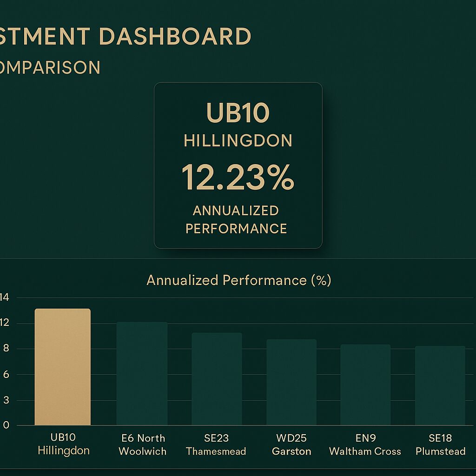Select the SE18 Plumstead axis label
The width and height of the screenshot is (476, 476).
tap(440, 444)
